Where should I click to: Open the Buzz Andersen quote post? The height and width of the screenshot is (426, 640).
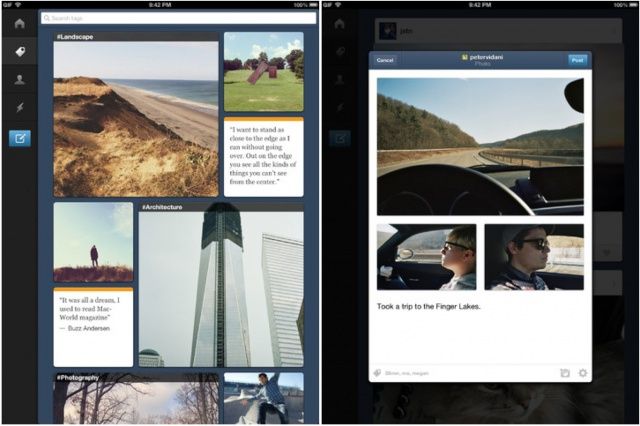point(93,327)
